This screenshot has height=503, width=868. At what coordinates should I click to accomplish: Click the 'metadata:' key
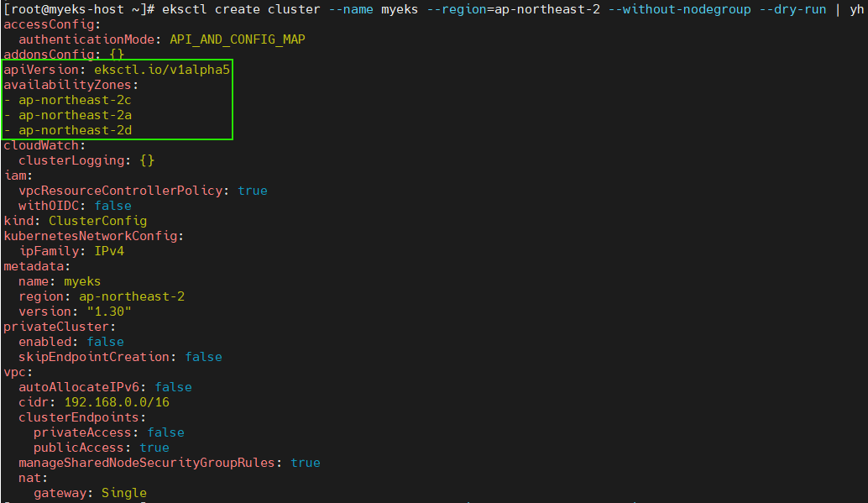pyautogui.click(x=37, y=266)
